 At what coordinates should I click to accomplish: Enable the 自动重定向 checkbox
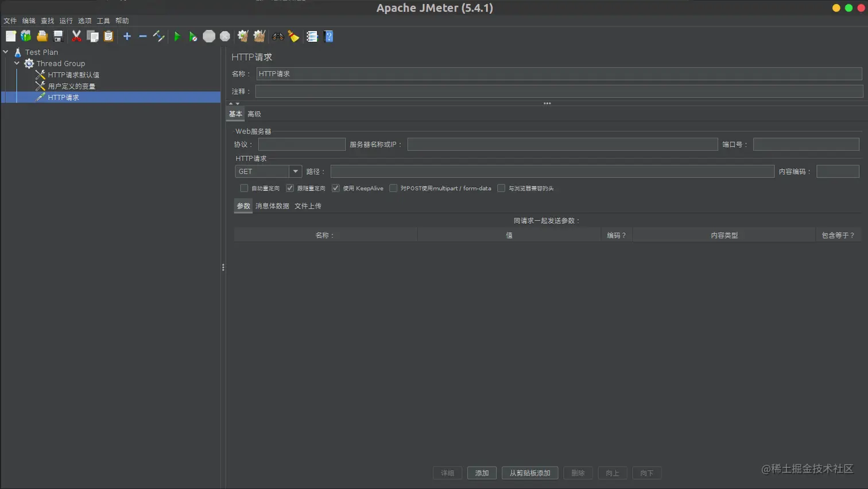click(x=244, y=188)
